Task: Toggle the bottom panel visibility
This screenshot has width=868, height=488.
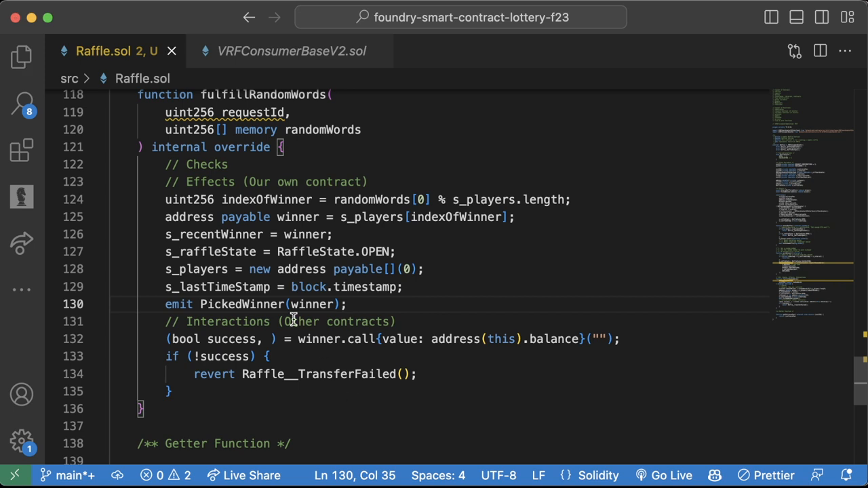Action: click(x=796, y=18)
